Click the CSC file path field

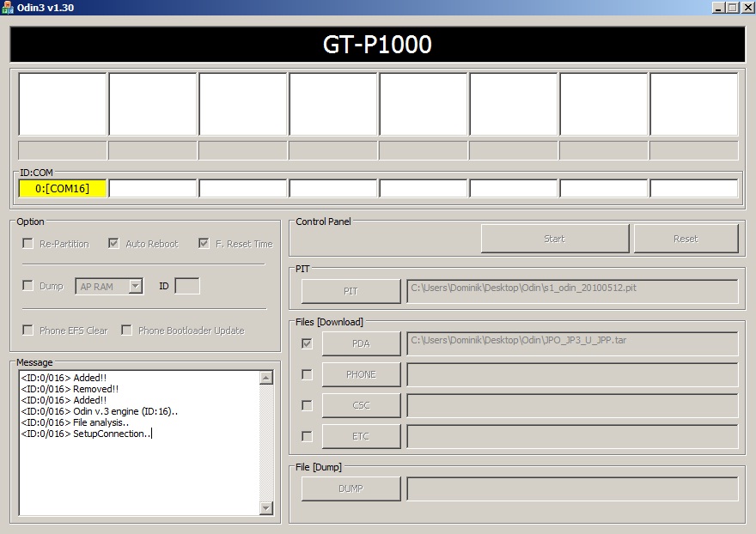coord(572,405)
